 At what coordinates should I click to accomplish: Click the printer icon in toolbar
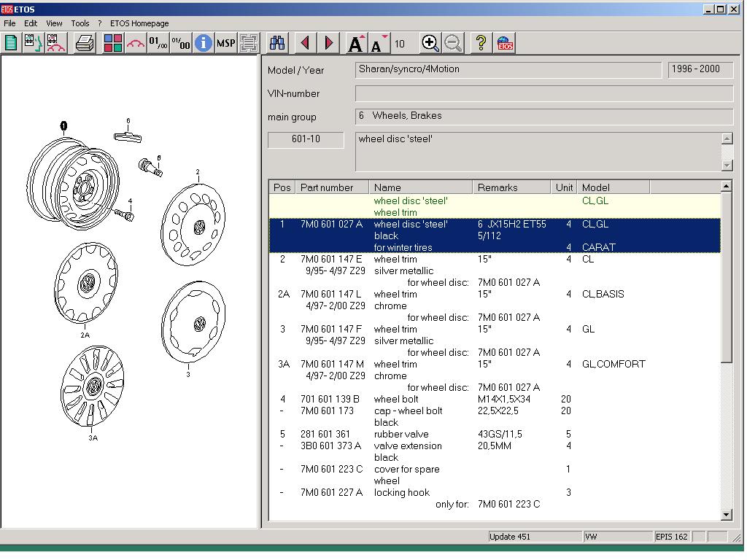(x=85, y=43)
